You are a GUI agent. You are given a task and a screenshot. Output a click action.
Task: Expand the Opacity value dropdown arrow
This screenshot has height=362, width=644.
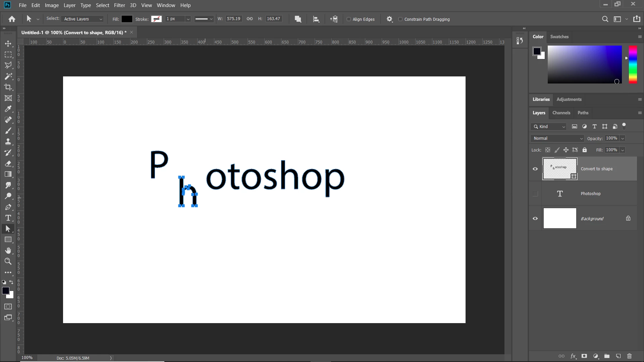tap(623, 138)
